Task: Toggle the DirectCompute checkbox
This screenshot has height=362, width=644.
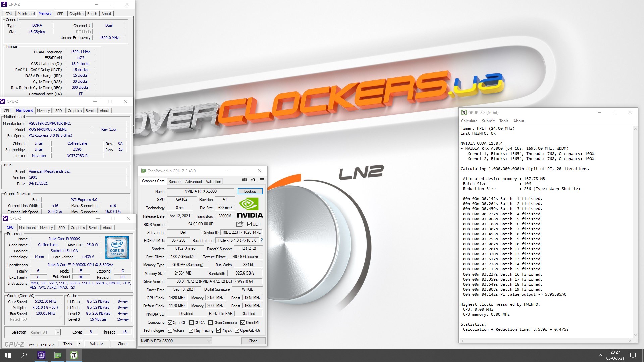Action: tap(210, 323)
